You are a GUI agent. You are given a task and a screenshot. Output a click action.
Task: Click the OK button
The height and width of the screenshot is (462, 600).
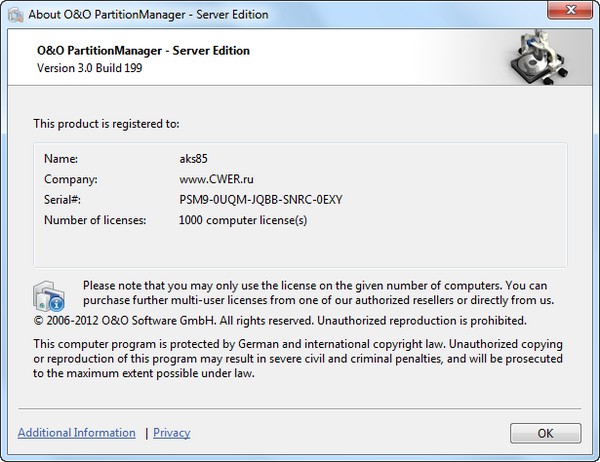tap(545, 433)
